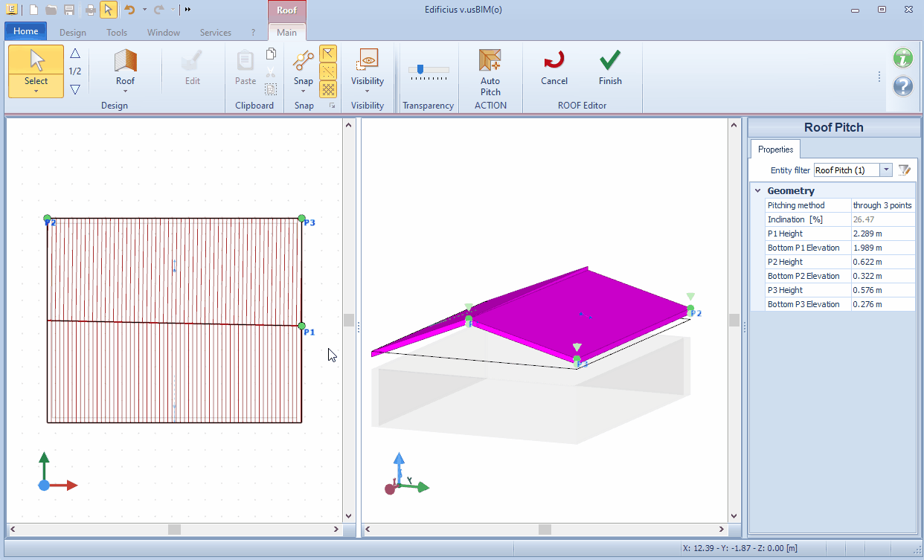Click the Print icon in quick access toolbar

[90, 10]
